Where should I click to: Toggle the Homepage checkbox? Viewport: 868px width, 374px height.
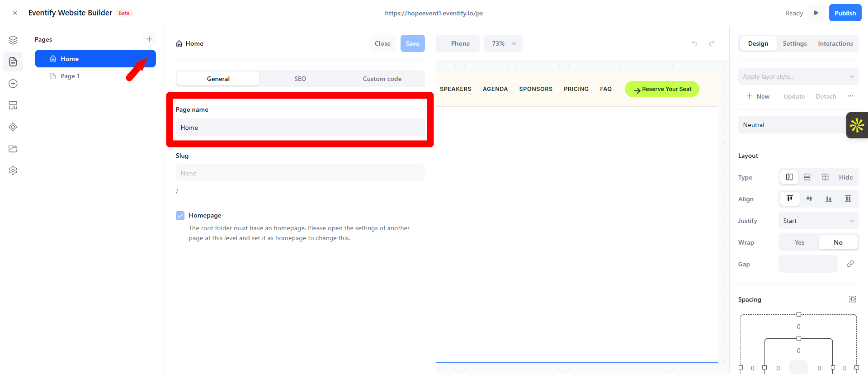[x=180, y=216]
